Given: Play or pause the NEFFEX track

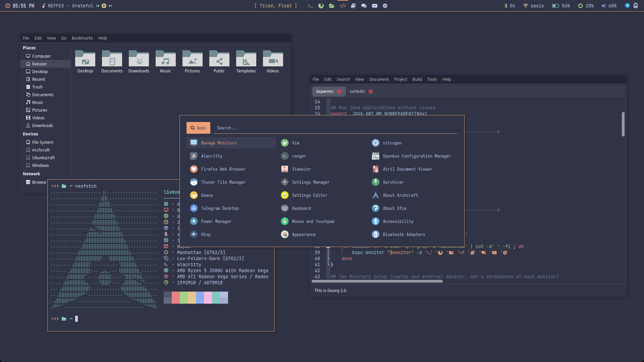Looking at the screenshot, I should point(104,6).
